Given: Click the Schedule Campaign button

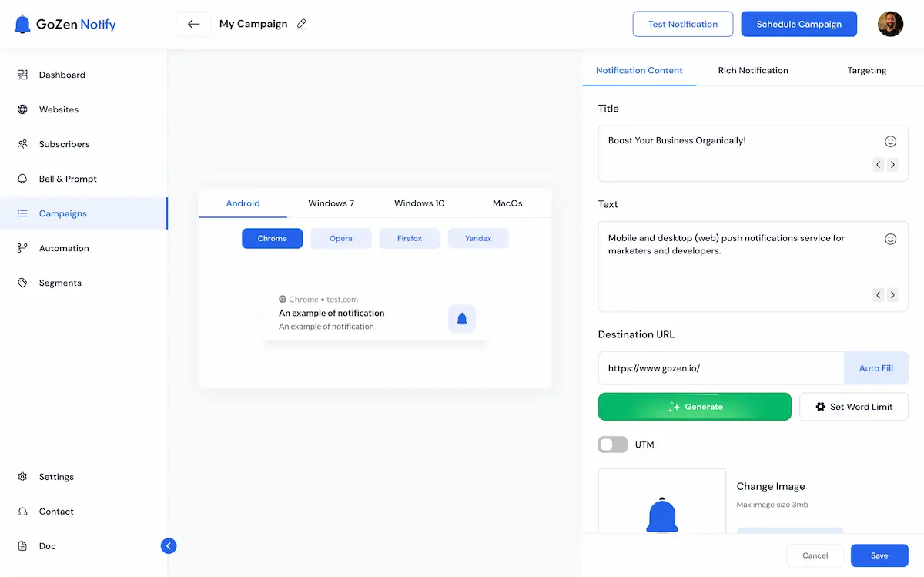Looking at the screenshot, I should [x=798, y=24].
